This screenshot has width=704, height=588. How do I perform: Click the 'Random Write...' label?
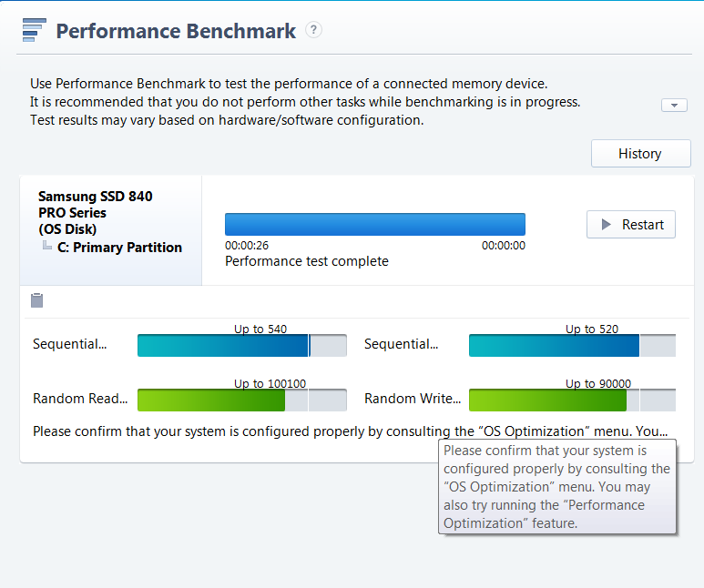point(413,399)
